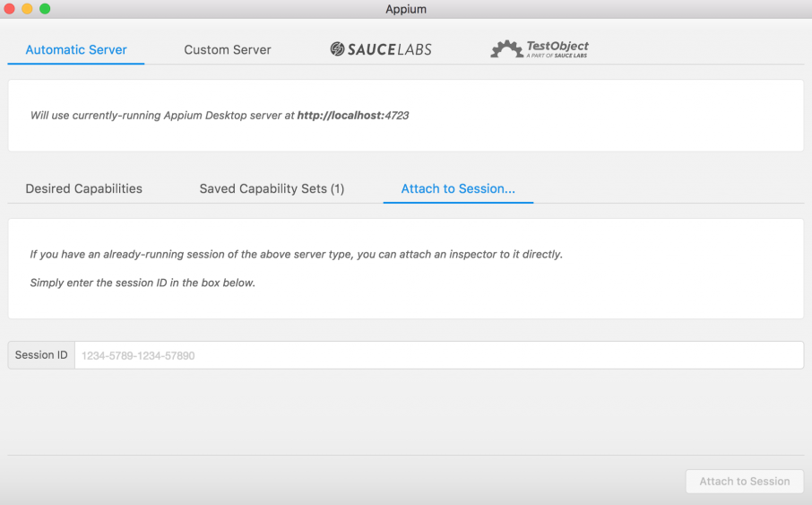Open the Custom Server tab
This screenshot has width=812, height=505.
click(228, 49)
